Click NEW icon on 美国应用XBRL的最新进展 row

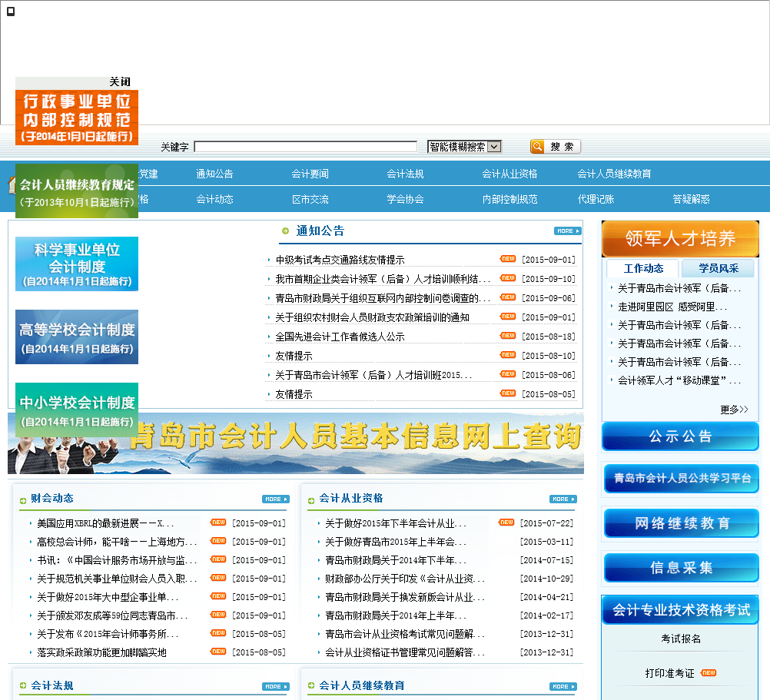coord(218,523)
